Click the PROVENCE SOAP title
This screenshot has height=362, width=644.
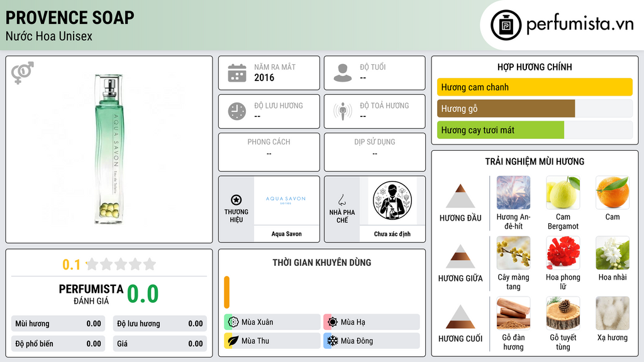click(70, 18)
